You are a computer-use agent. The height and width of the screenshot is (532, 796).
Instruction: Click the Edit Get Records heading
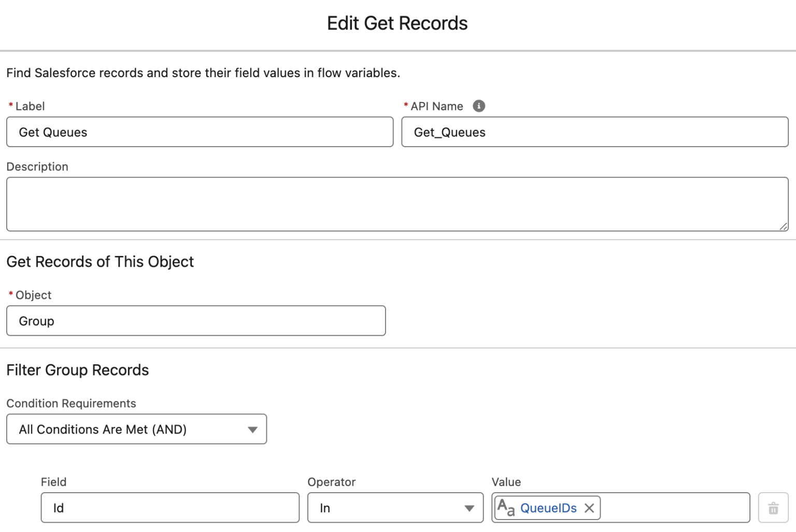pyautogui.click(x=397, y=23)
